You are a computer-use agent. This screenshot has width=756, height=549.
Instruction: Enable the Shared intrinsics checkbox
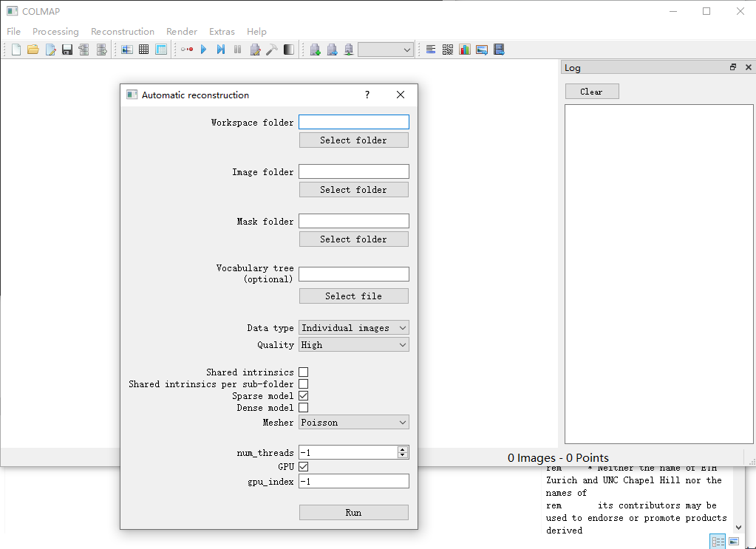click(303, 372)
